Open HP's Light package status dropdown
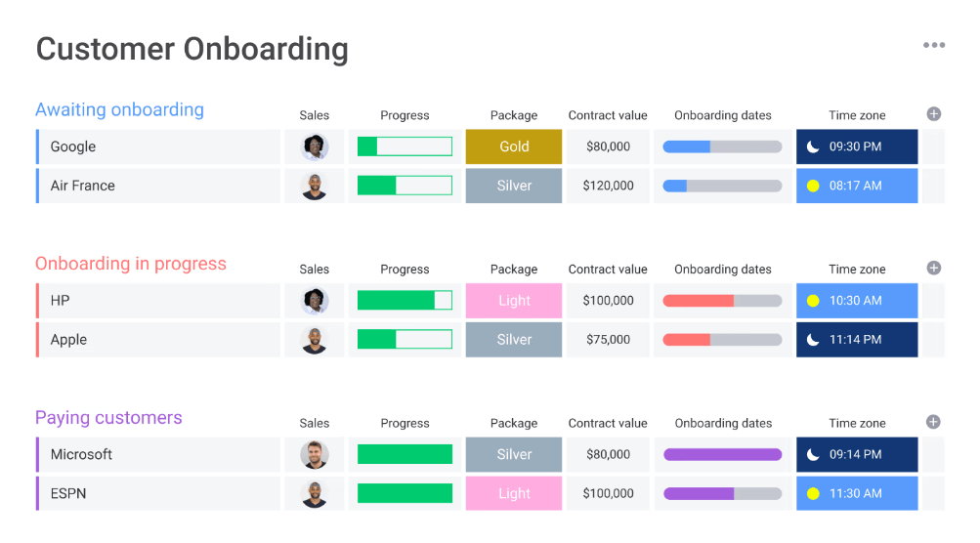 (x=514, y=301)
